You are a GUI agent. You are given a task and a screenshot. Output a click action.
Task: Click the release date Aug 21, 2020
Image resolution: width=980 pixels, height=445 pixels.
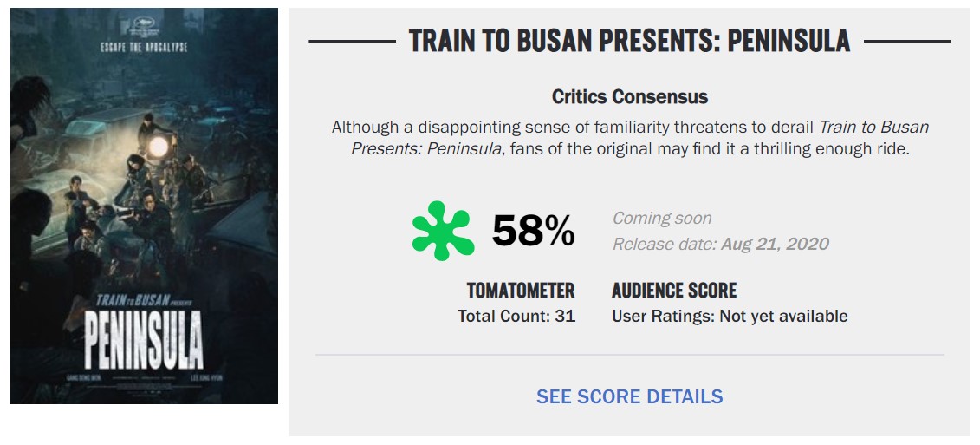(775, 244)
